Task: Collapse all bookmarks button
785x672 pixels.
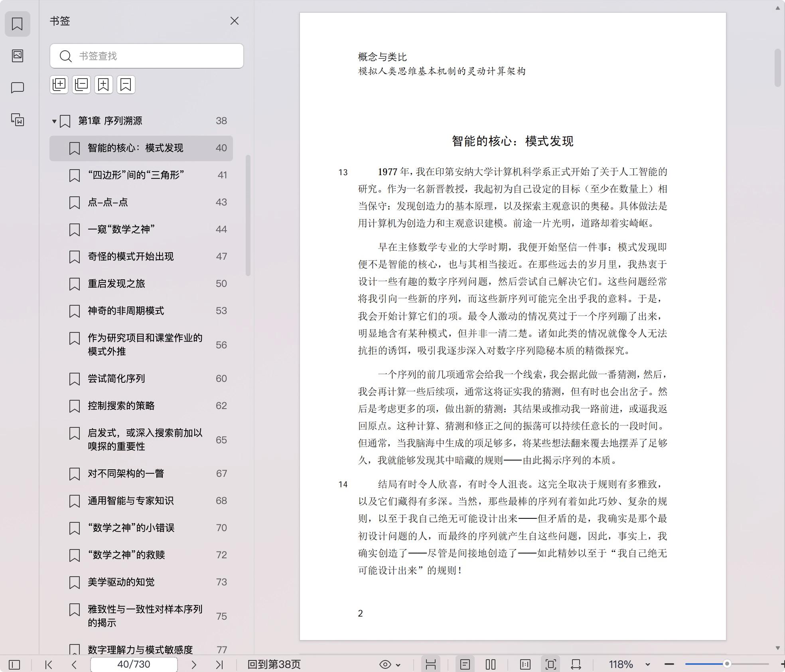Action: click(81, 85)
